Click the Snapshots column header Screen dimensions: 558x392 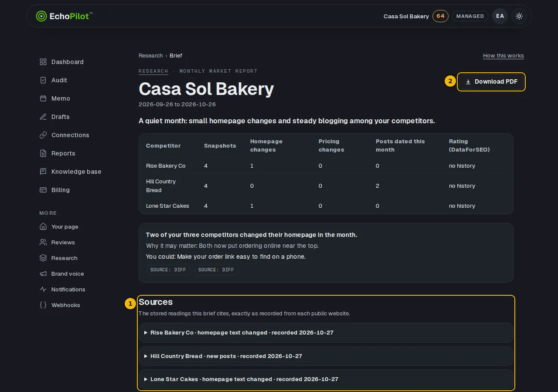tap(220, 146)
